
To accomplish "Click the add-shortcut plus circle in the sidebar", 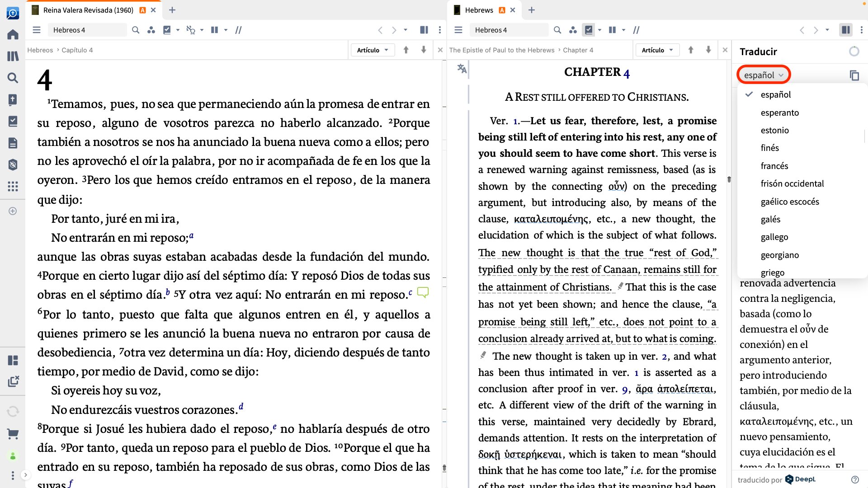I will coord(13,211).
